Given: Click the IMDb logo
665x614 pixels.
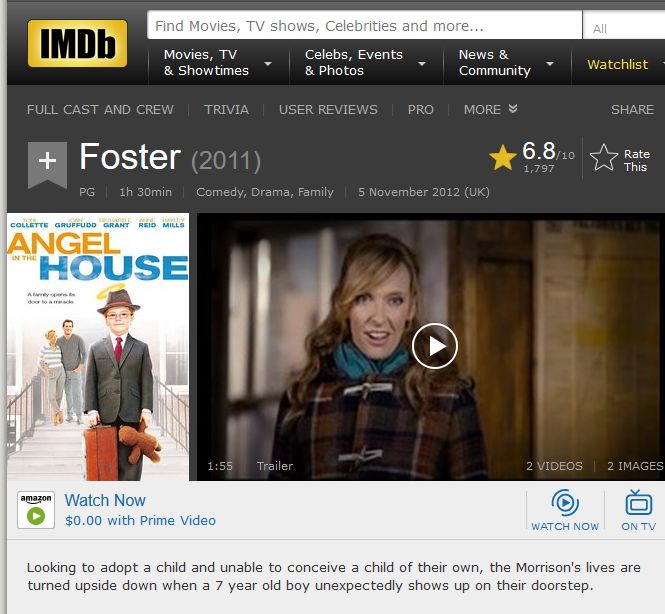Looking at the screenshot, I should tap(77, 43).
